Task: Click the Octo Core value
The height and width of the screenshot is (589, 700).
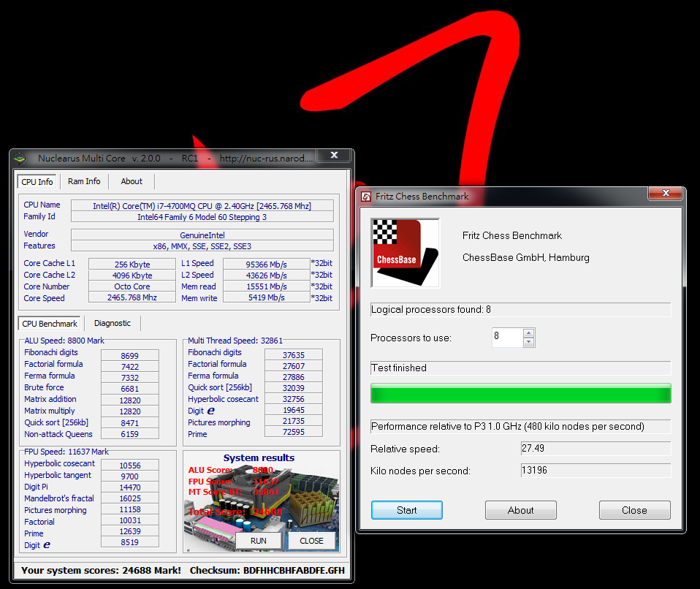Action: click(132, 286)
